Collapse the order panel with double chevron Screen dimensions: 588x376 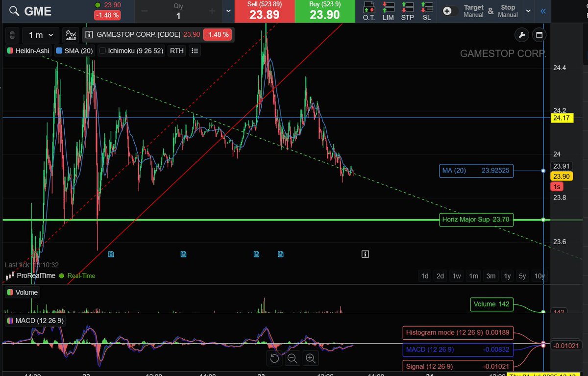[543, 11]
